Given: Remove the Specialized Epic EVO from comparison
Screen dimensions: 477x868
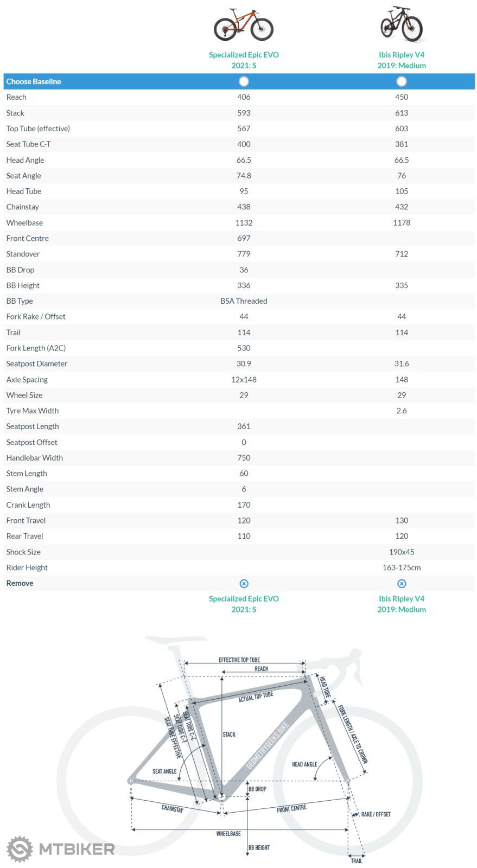Looking at the screenshot, I should pos(244,583).
